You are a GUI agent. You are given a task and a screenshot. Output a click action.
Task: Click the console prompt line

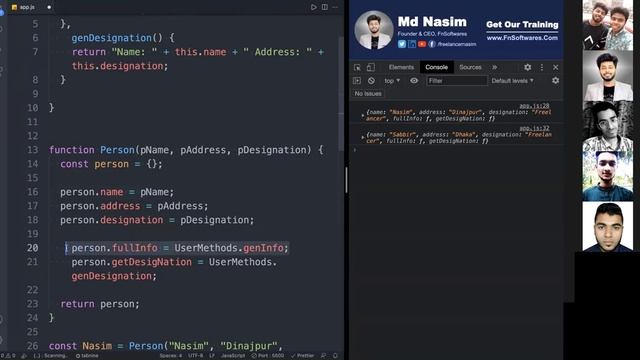point(456,150)
